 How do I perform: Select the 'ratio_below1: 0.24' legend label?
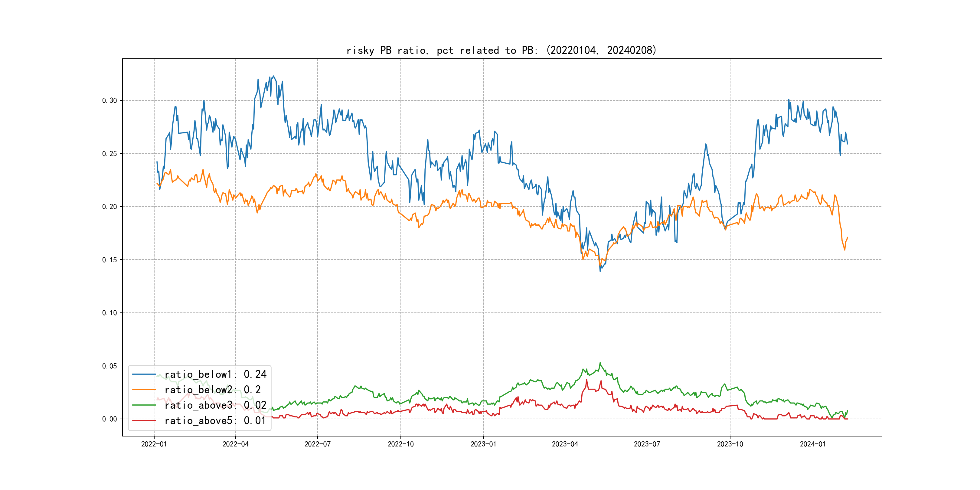click(x=215, y=374)
